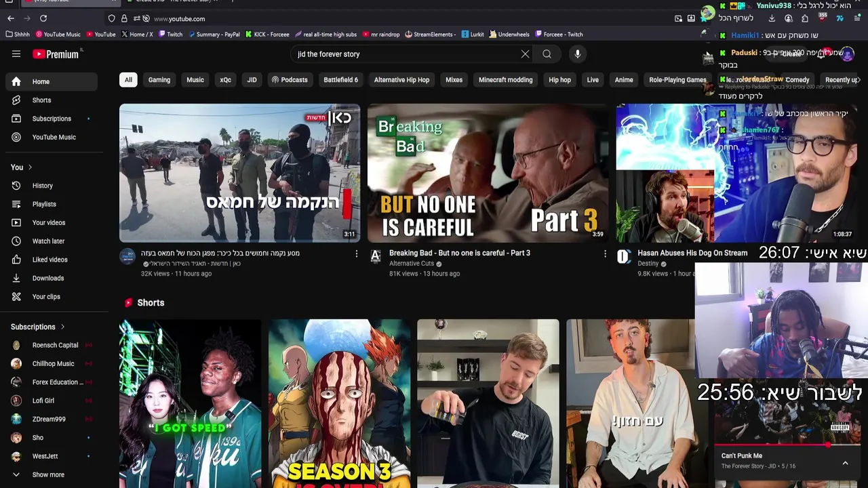Go back with the browser back arrow

[11, 18]
